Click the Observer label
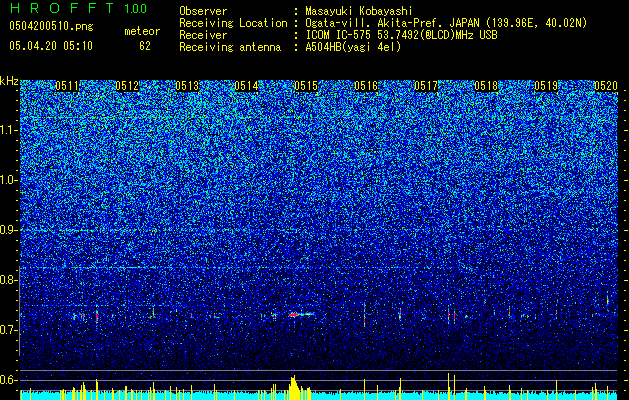This screenshot has width=629, height=400. click(203, 11)
